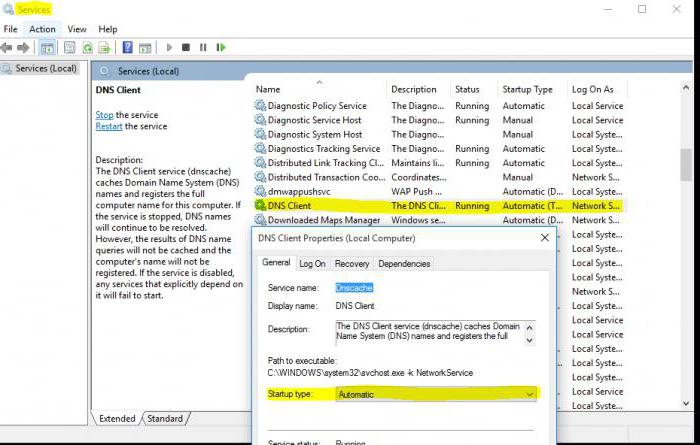Sort by the Log On As column header
This screenshot has height=445, width=700.
click(597, 89)
